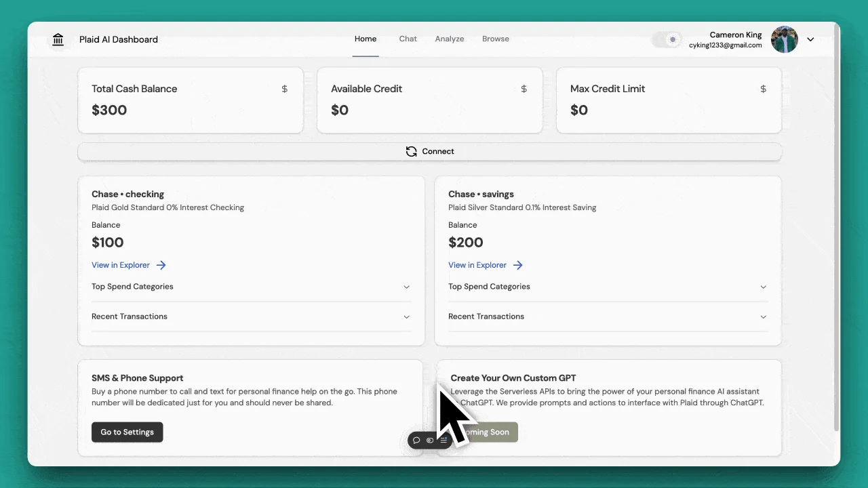
Task: Click the Cameron King name text
Action: (x=736, y=35)
